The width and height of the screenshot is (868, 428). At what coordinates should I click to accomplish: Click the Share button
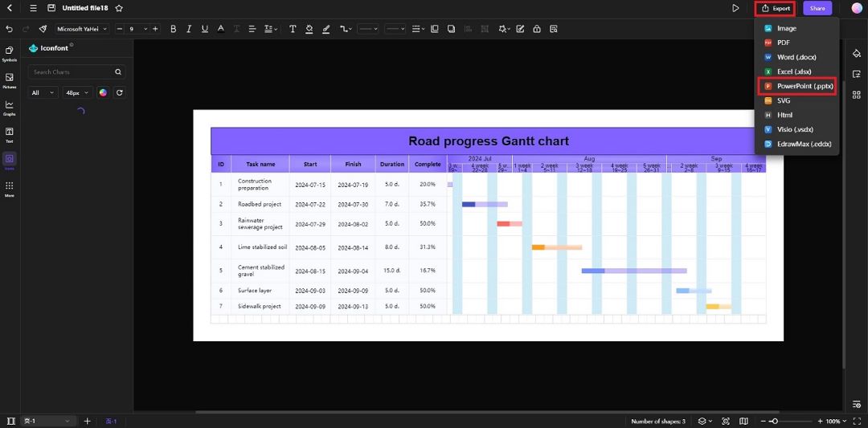click(817, 8)
